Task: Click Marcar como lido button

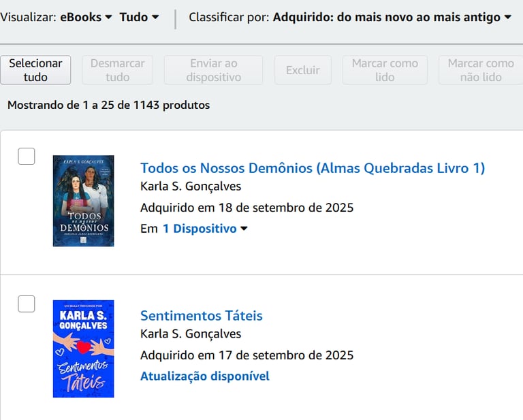Action: pyautogui.click(x=385, y=70)
